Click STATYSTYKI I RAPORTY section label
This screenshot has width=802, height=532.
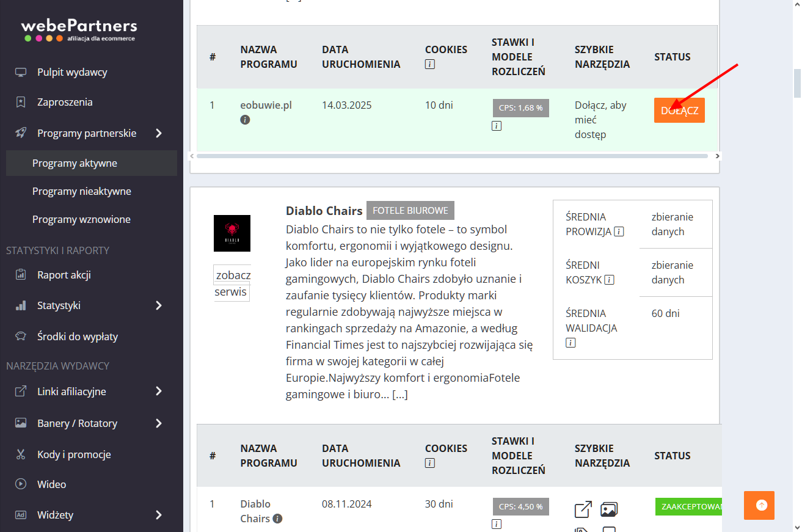(x=58, y=250)
